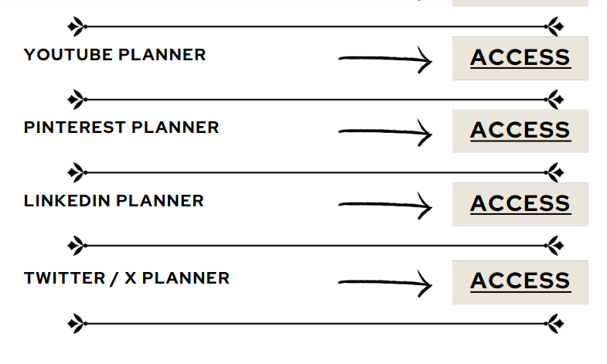
Task: Open the YouTube Planner ACCESS link
Action: click(520, 58)
